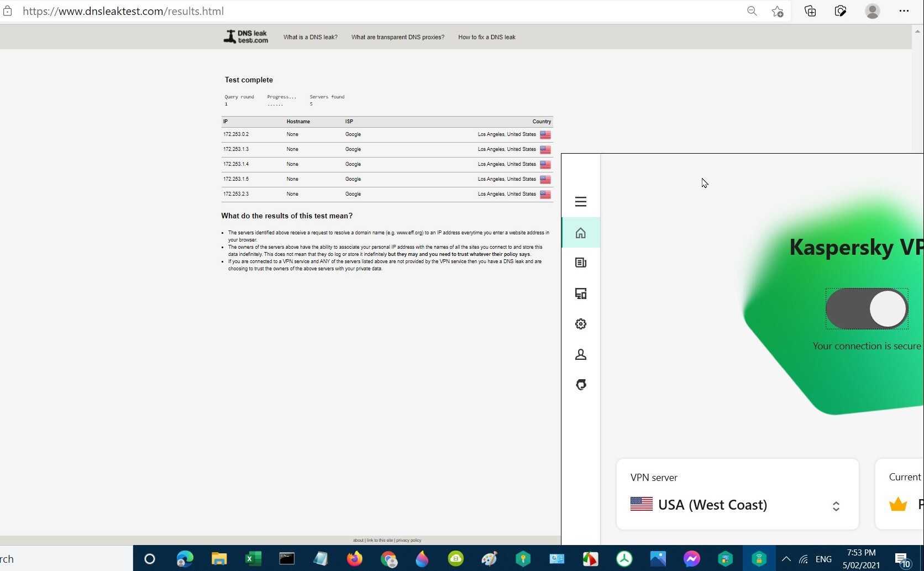Click the US flag in the 172.253.0.2 row
Image resolution: width=924 pixels, height=571 pixels.
(545, 135)
